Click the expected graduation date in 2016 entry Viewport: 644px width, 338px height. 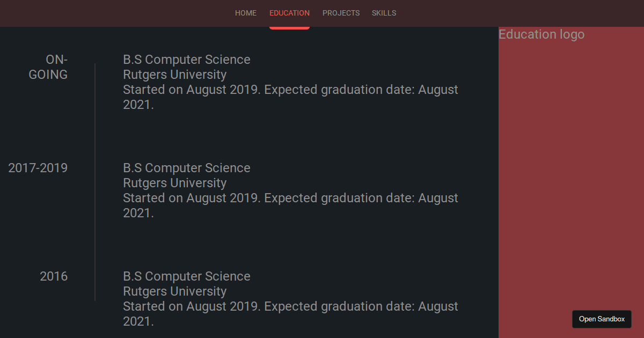tap(290, 314)
